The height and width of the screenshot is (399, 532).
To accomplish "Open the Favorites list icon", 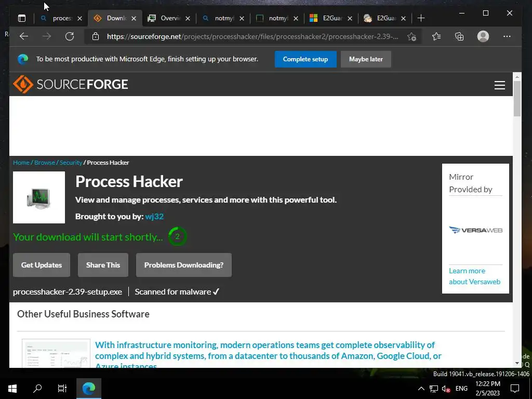I will point(436,36).
